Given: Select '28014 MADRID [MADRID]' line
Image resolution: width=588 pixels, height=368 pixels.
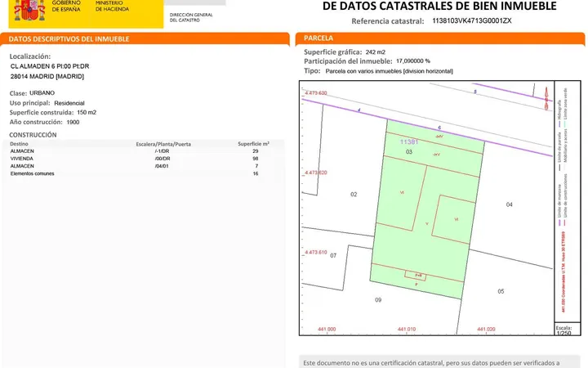Looking at the screenshot, I should point(47,77).
